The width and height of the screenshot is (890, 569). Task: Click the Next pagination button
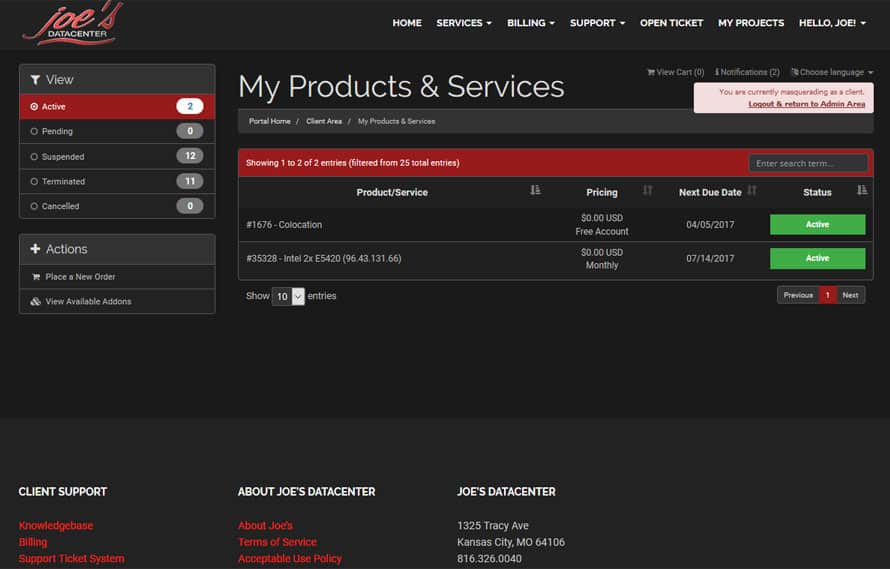click(850, 295)
